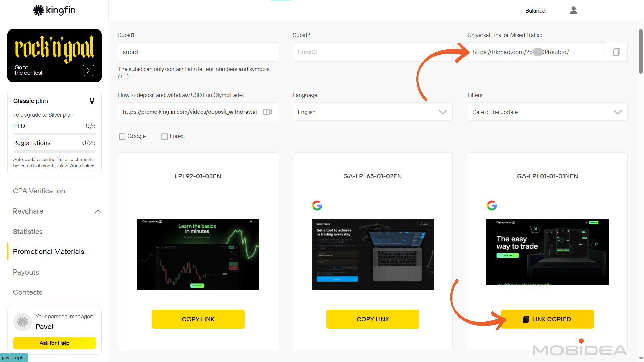Enable the Forex checkbox
Viewport: 644px width, 362px height.
164,136
